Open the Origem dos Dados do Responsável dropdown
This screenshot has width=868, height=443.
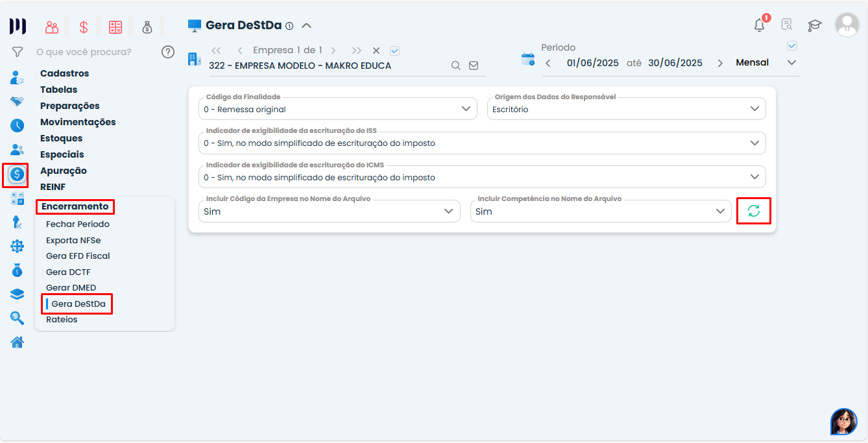click(x=754, y=109)
